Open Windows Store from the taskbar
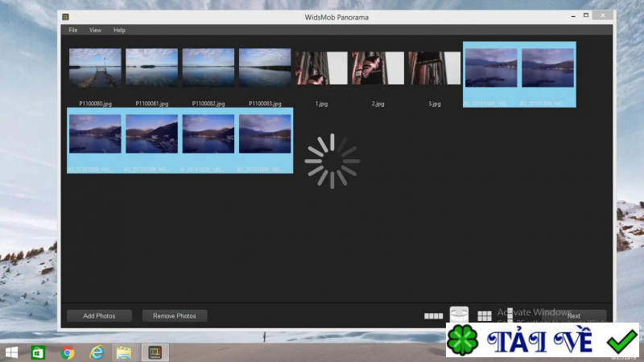The height and width of the screenshot is (362, 644). [38, 352]
